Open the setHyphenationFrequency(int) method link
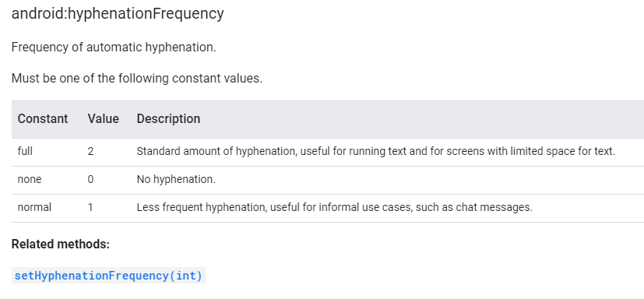 (x=108, y=276)
